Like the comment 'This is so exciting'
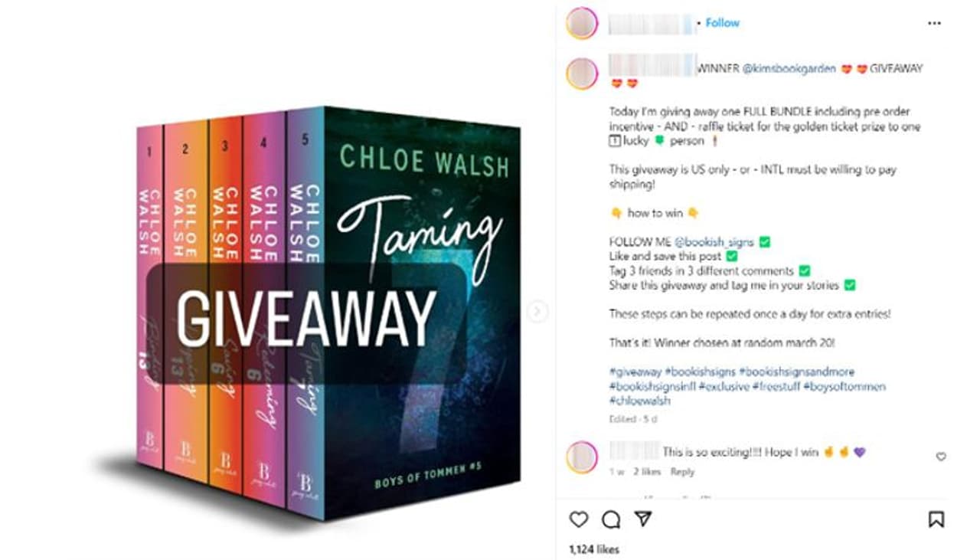Screen dimensions: 980x560 941,457
